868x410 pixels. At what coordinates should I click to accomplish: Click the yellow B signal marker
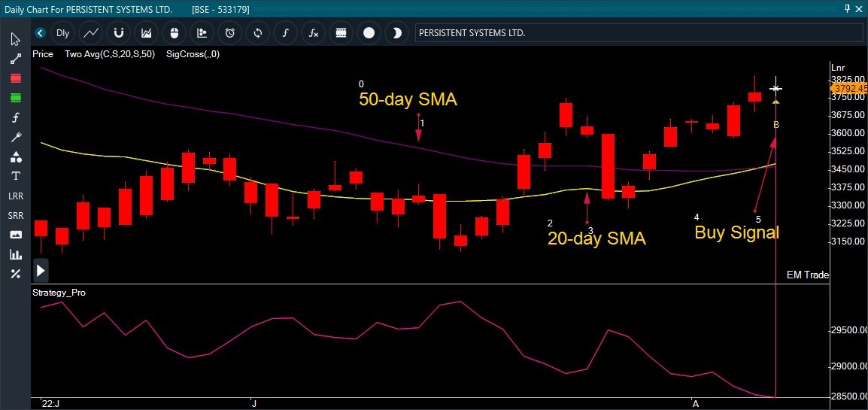coord(776,125)
